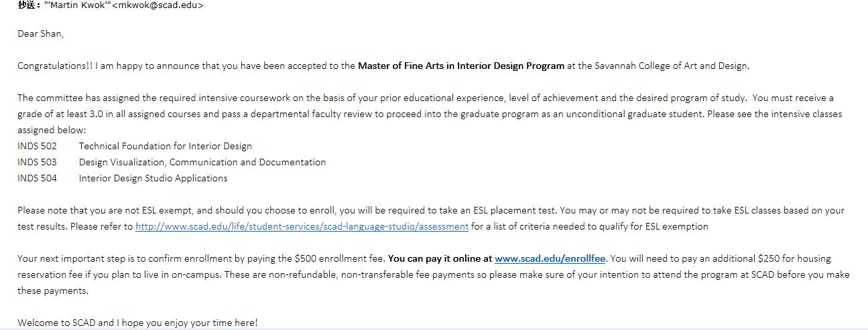Click the "$500 enrollment fee" text
This screenshot has width=868, height=330.
coord(339,258)
